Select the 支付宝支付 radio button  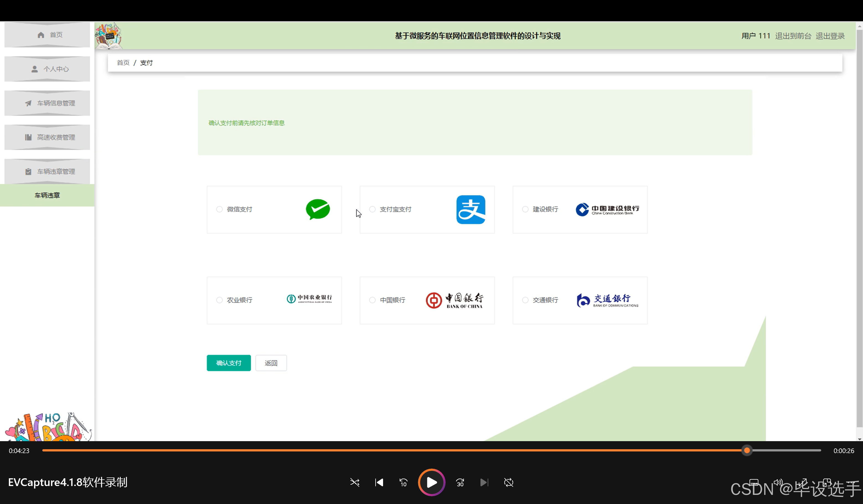(373, 209)
